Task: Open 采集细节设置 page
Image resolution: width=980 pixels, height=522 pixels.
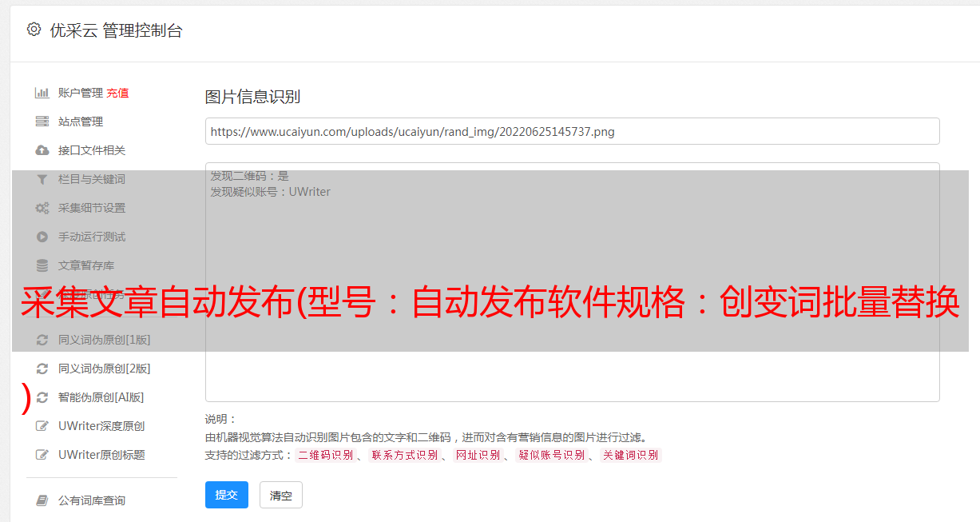Action: coord(92,208)
